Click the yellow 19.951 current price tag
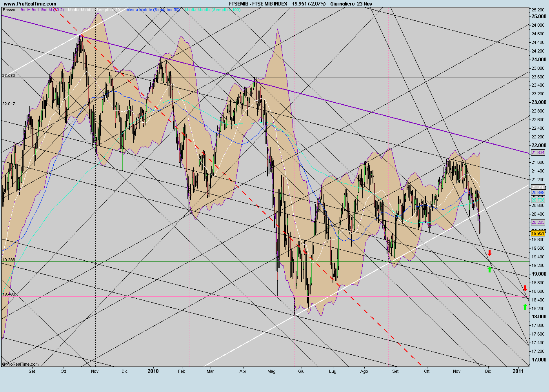Viewport: 549px width, 392px height. point(538,233)
